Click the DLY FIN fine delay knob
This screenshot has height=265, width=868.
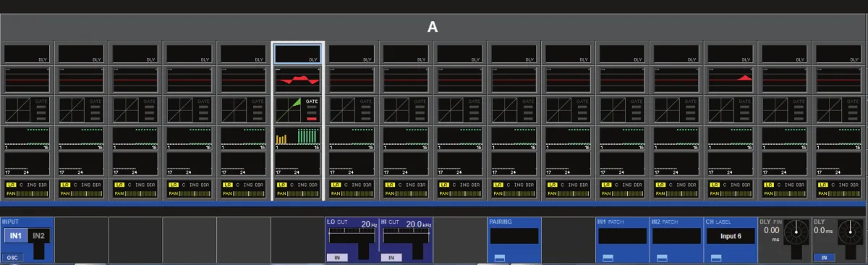tap(796, 232)
